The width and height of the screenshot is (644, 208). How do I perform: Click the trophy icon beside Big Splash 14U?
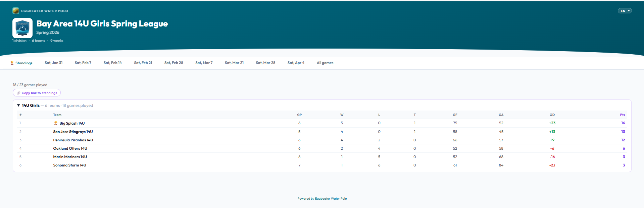[x=56, y=123]
